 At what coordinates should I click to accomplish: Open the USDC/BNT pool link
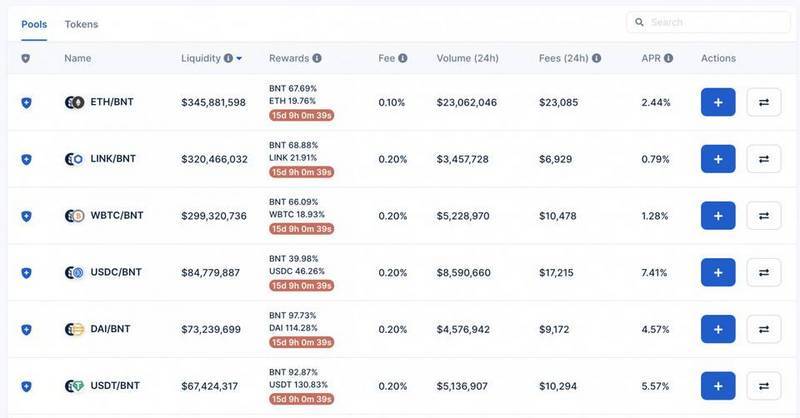coord(116,272)
